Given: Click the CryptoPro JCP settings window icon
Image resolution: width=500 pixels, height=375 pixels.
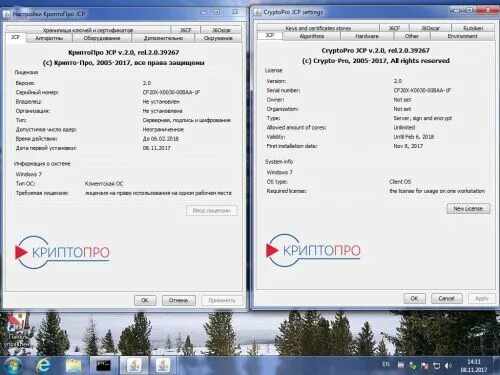Looking at the screenshot, I should click(x=257, y=13).
